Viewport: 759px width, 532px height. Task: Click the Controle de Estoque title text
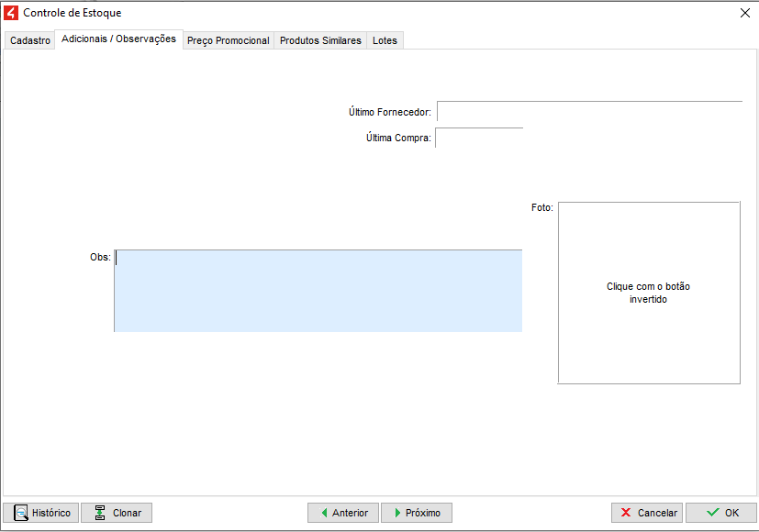click(72, 13)
